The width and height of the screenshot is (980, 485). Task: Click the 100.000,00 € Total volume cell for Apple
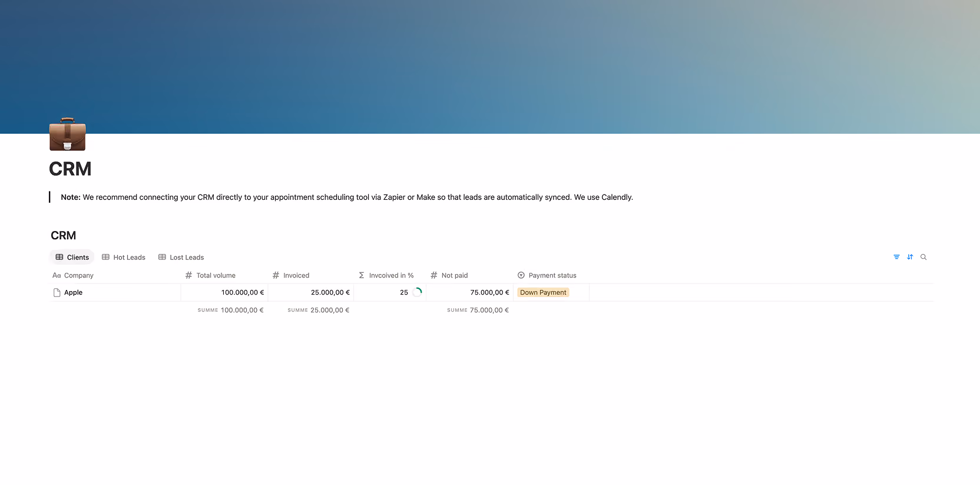[x=224, y=292]
